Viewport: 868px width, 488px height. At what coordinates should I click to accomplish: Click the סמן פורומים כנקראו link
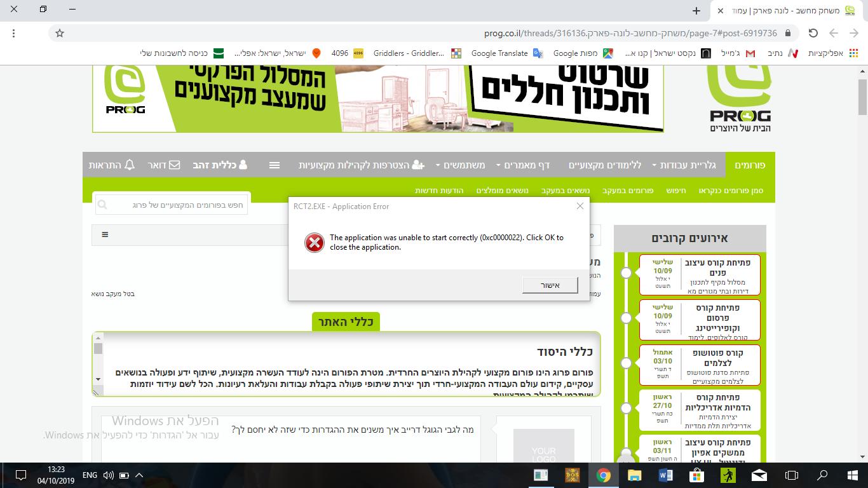pos(731,191)
